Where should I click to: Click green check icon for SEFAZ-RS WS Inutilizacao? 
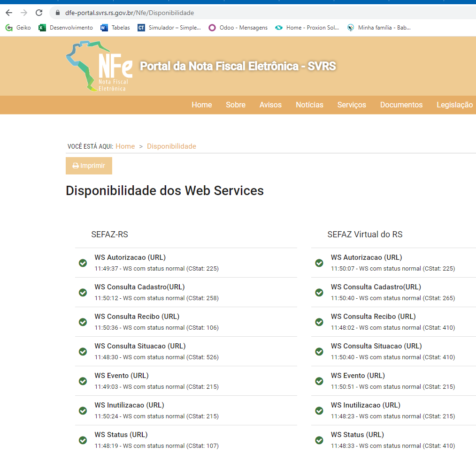pos(83,411)
